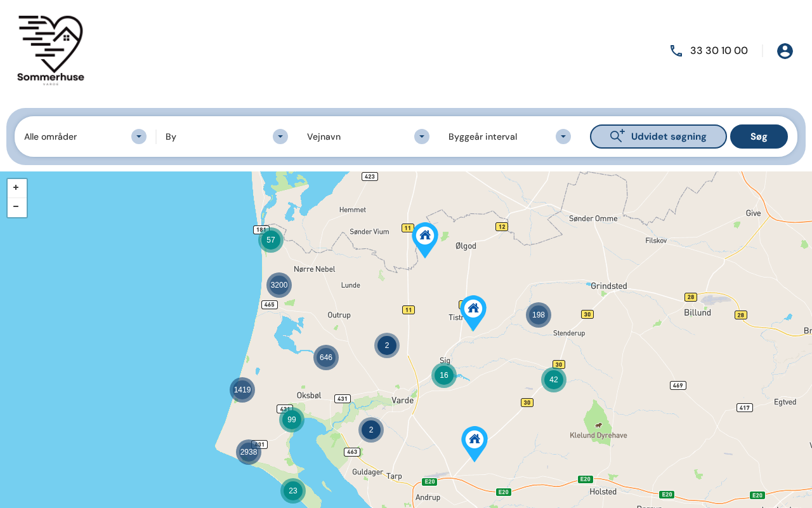The width and height of the screenshot is (812, 508).
Task: Zoom in on the map
Action: (16, 188)
